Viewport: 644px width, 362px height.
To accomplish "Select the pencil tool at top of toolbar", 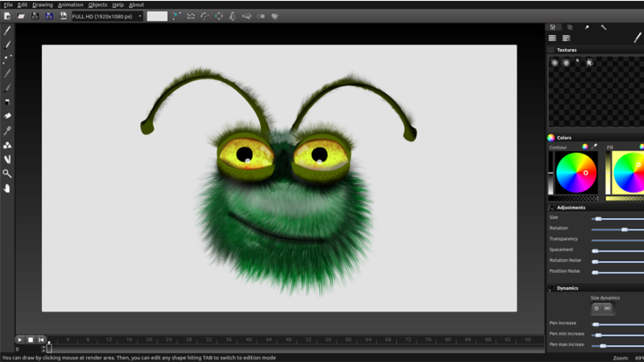I will [7, 30].
